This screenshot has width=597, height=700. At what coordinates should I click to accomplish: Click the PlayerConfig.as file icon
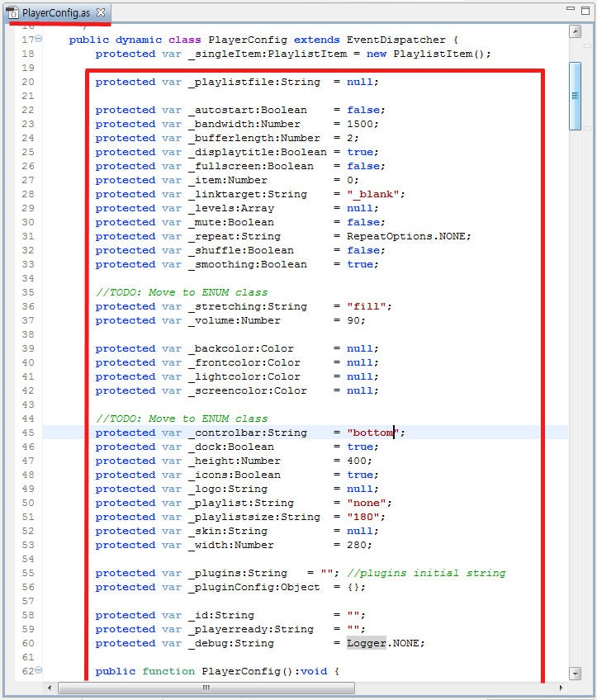click(x=12, y=13)
